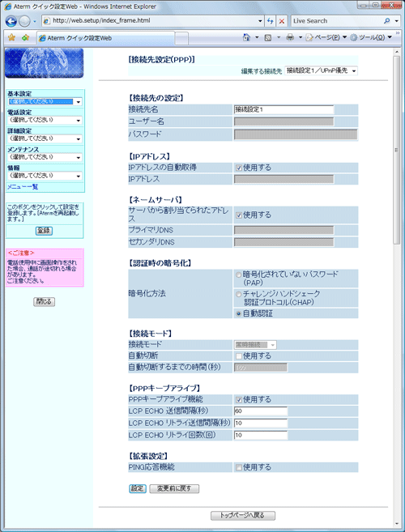Image resolution: width=405 pixels, height=532 pixels.
Task: Open the 基本設定 dropdown
Action: point(45,102)
